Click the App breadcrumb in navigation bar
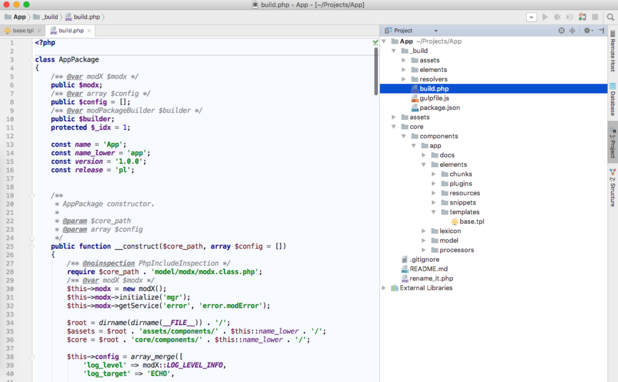The height and width of the screenshot is (382, 618). pos(15,17)
